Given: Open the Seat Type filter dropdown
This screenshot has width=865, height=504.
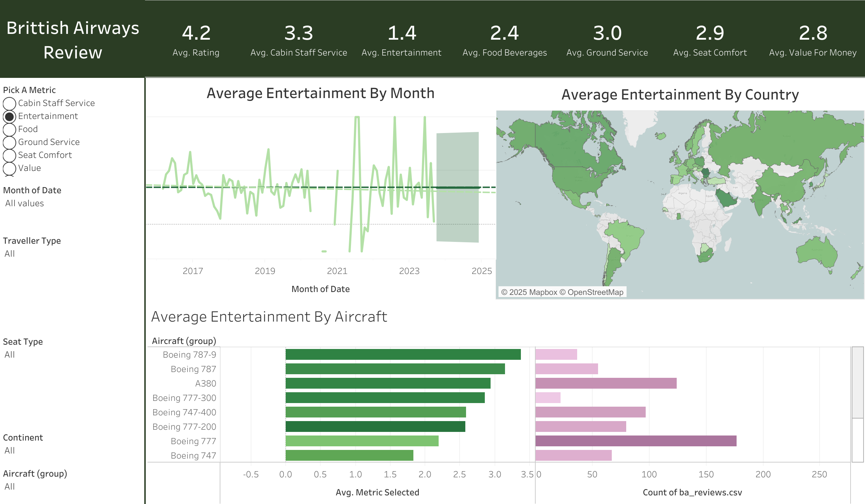Looking at the screenshot, I should coord(10,355).
